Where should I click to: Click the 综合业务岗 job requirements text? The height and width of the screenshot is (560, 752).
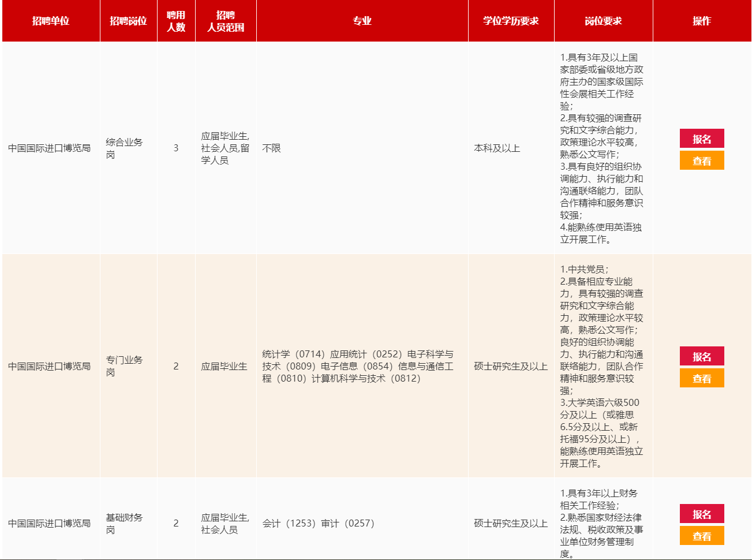tap(601, 148)
